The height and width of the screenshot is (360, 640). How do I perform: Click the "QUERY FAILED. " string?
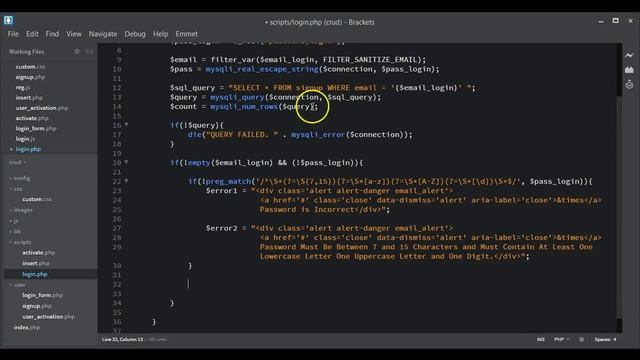pyautogui.click(x=242, y=134)
